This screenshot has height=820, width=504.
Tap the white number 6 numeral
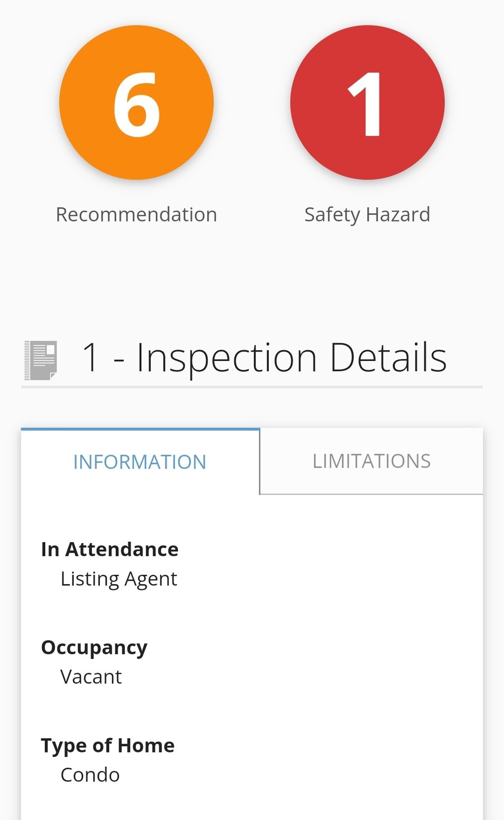pyautogui.click(x=136, y=104)
